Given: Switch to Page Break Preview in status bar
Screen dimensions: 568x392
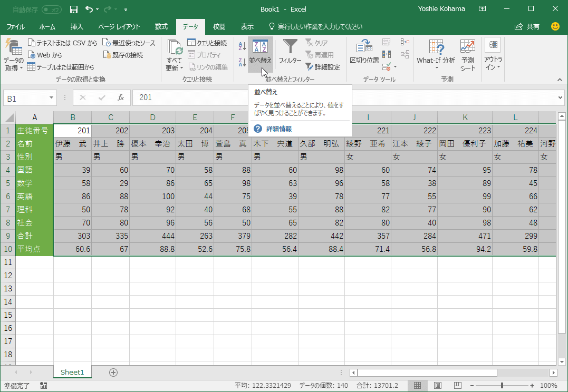Looking at the screenshot, I should point(457,385).
